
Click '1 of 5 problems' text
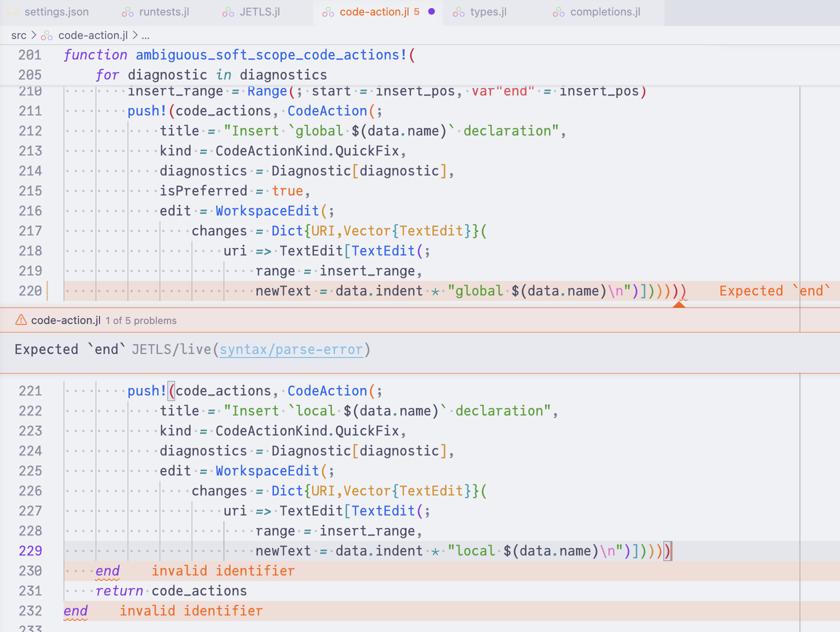click(141, 320)
